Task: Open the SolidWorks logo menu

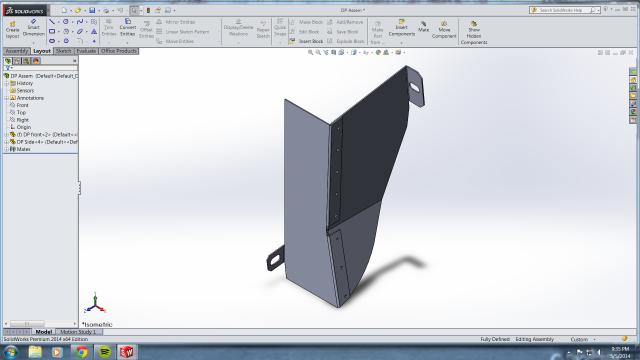Action: pos(25,11)
